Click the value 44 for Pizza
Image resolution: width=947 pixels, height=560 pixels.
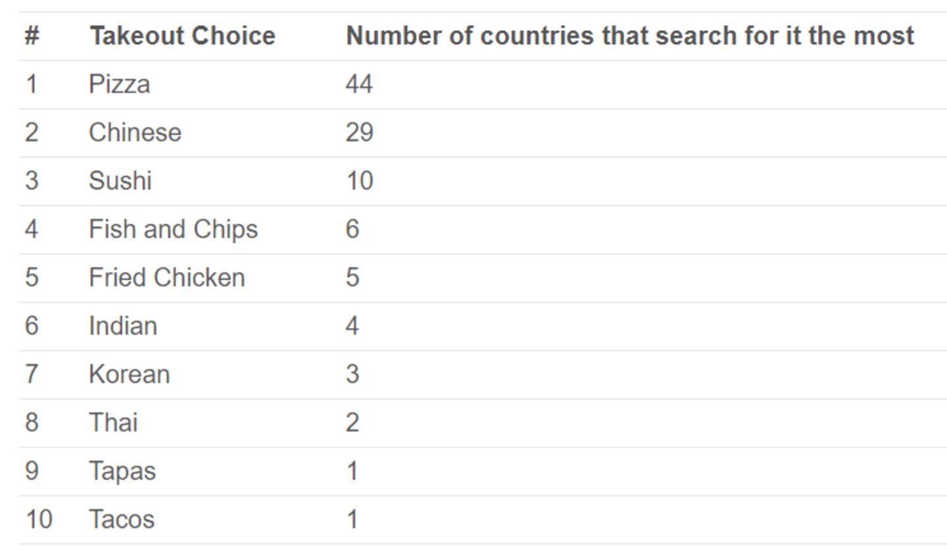coord(359,84)
